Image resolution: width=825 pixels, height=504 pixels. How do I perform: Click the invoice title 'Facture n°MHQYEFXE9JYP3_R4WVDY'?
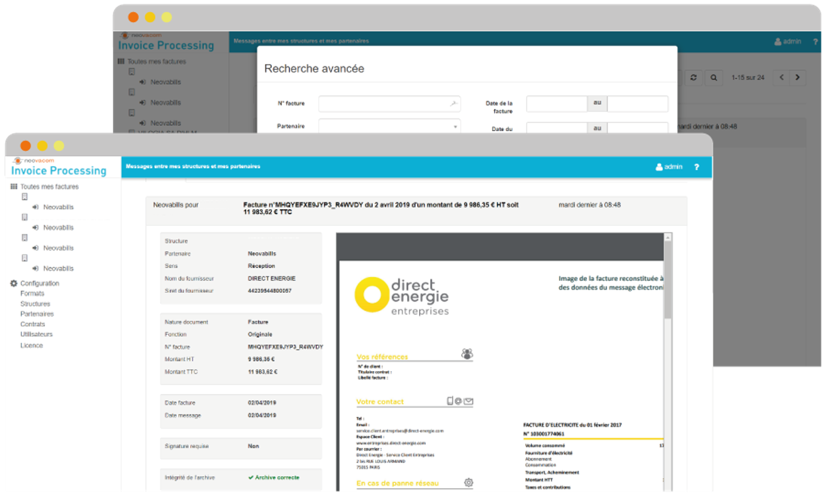pyautogui.click(x=303, y=205)
